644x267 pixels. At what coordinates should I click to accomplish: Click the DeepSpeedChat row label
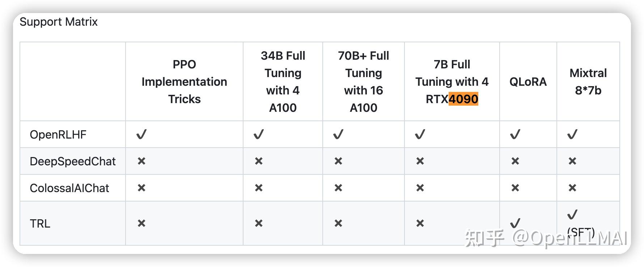click(x=73, y=161)
